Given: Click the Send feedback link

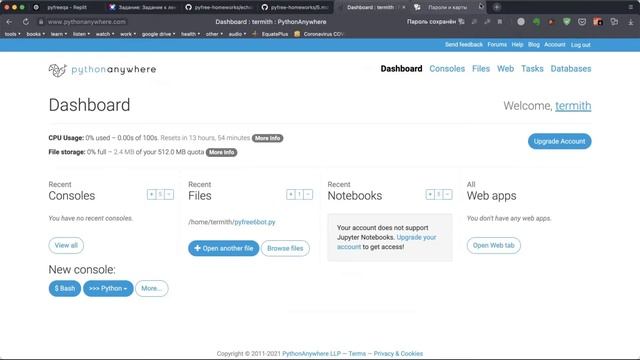Looking at the screenshot, I should 464,44.
